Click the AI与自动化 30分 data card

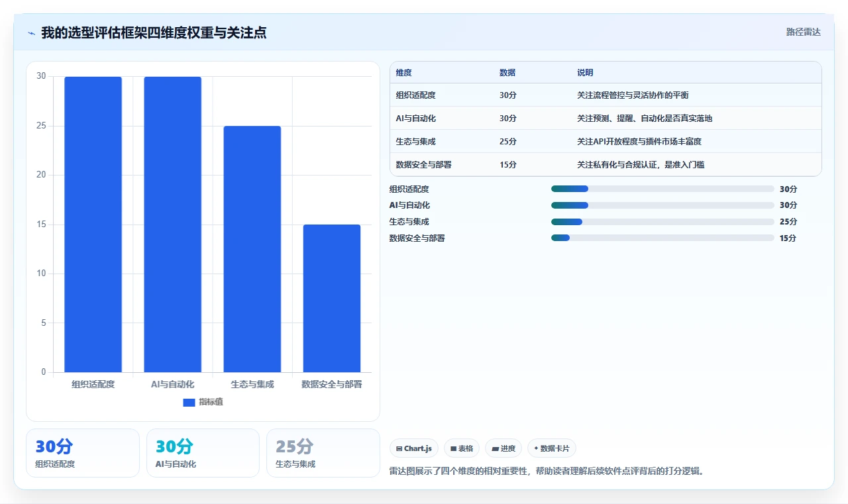[x=203, y=453]
